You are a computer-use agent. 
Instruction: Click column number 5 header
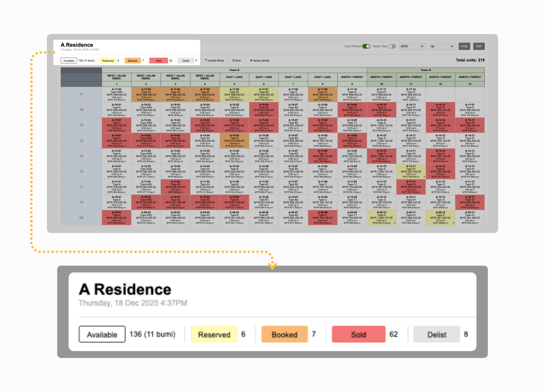[234, 84]
